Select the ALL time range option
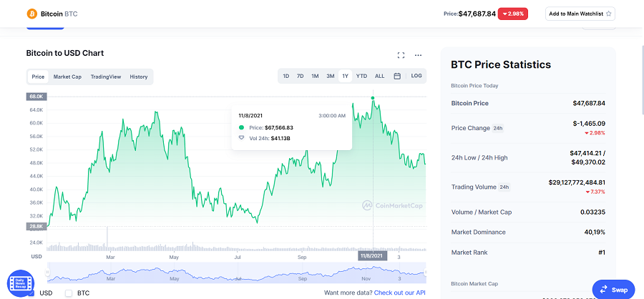 (379, 76)
